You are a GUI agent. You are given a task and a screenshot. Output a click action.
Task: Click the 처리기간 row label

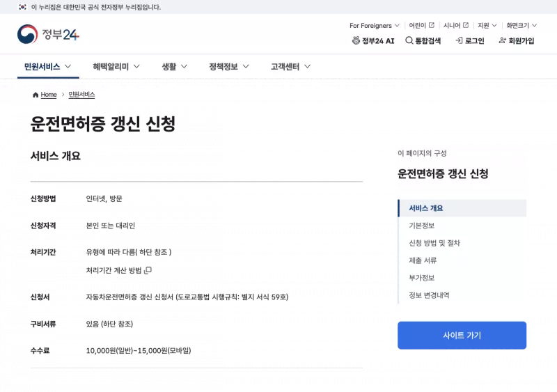[x=43, y=252]
